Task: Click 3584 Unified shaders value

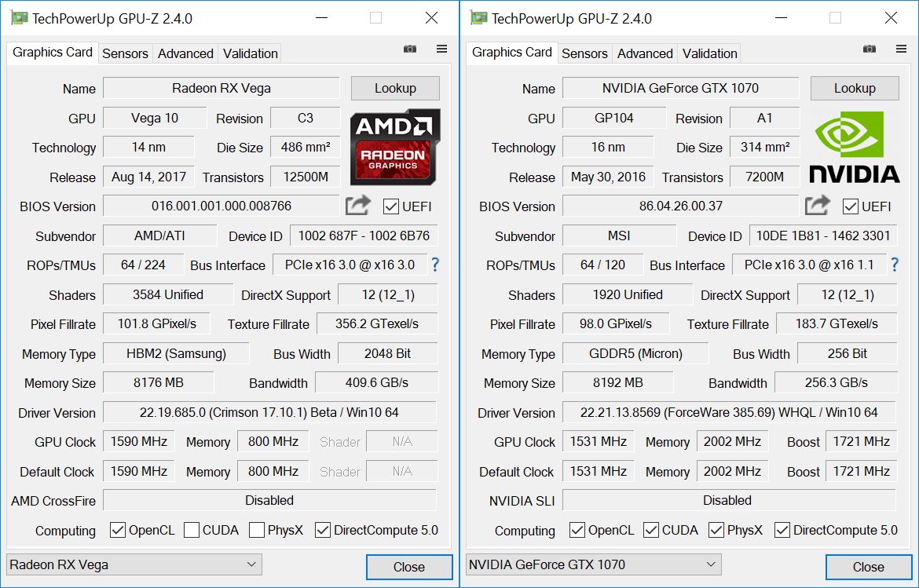Action: [168, 294]
